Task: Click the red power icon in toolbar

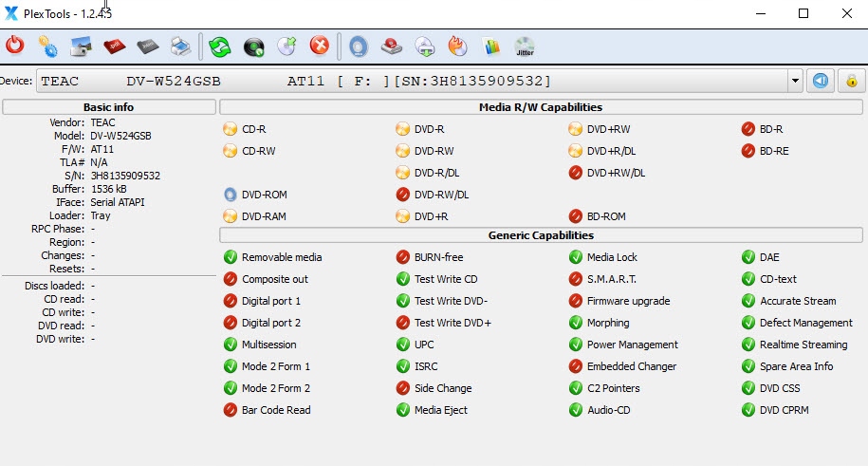Action: pyautogui.click(x=15, y=47)
